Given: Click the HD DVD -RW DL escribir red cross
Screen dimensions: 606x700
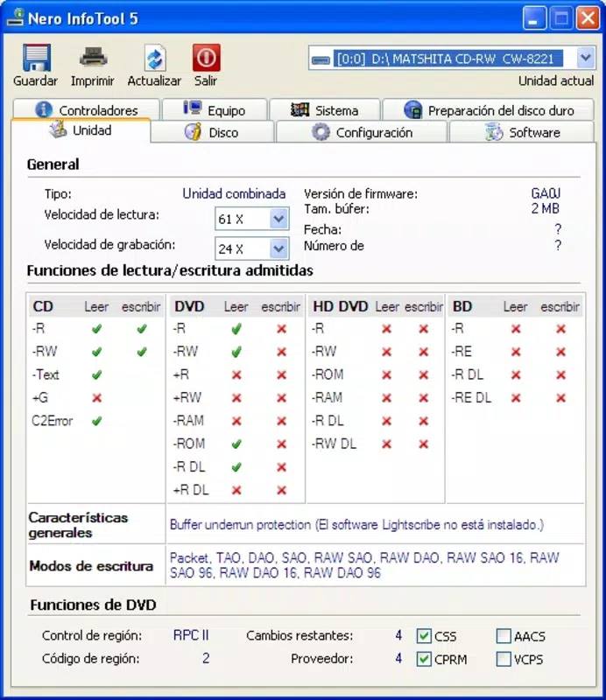Looking at the screenshot, I should pyautogui.click(x=424, y=444).
